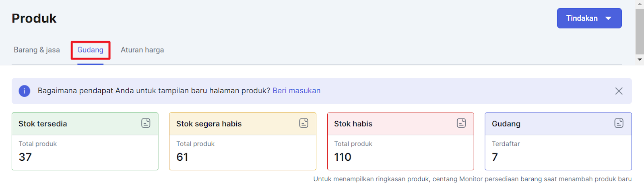Dismiss the feedback banner with the X
The width and height of the screenshot is (644, 188).
click(x=619, y=91)
